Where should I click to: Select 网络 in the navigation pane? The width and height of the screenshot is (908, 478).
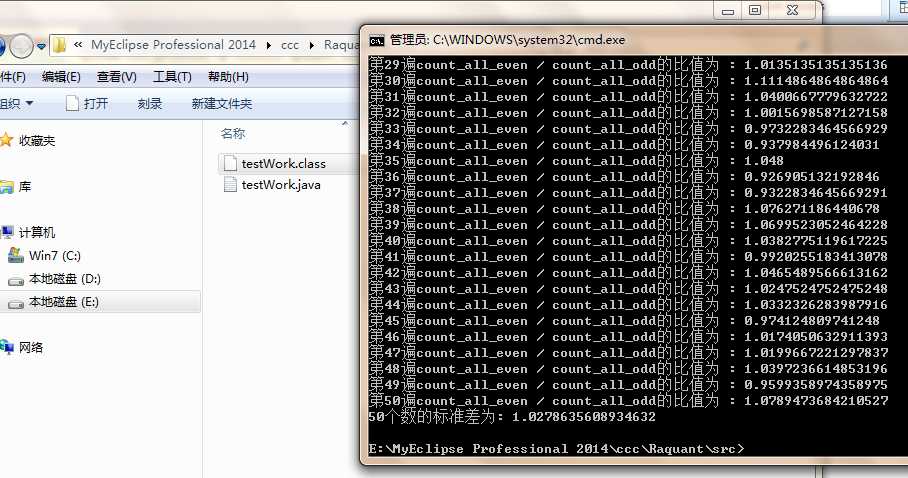tap(31, 347)
